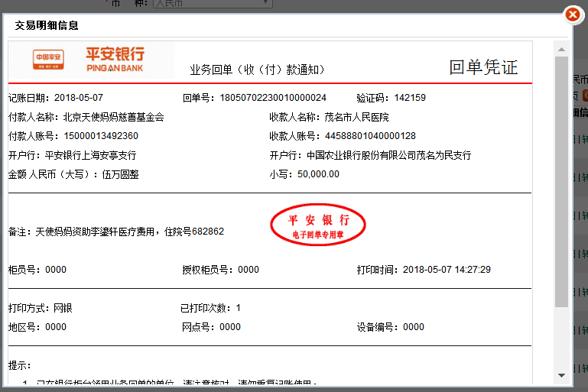The width and height of the screenshot is (588, 392).
Task: Click 中国农业银行股份有限公司茂名为民支行 text
Action: (x=389, y=155)
